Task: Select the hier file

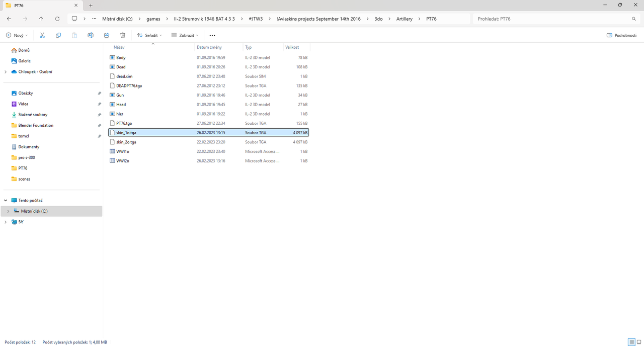Action: click(209, 114)
